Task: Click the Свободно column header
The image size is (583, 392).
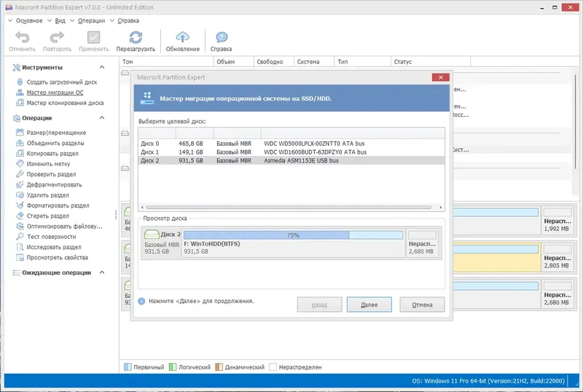Action: click(274, 62)
